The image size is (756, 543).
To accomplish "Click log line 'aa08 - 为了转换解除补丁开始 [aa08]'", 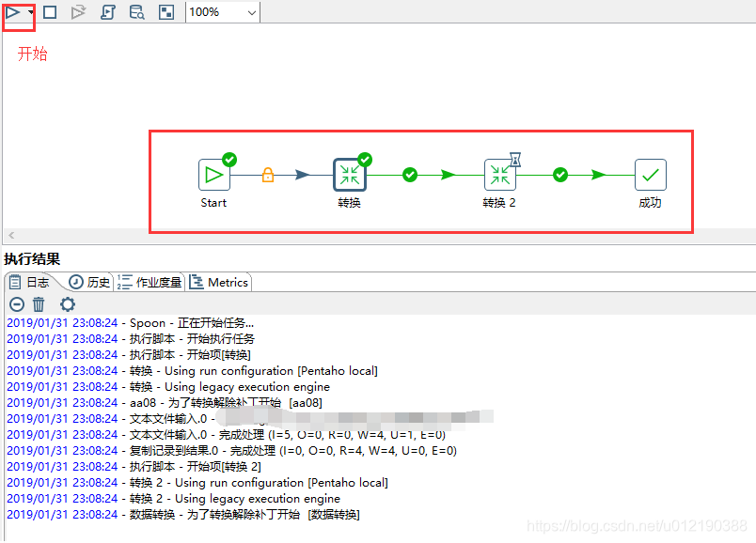I will point(165,402).
